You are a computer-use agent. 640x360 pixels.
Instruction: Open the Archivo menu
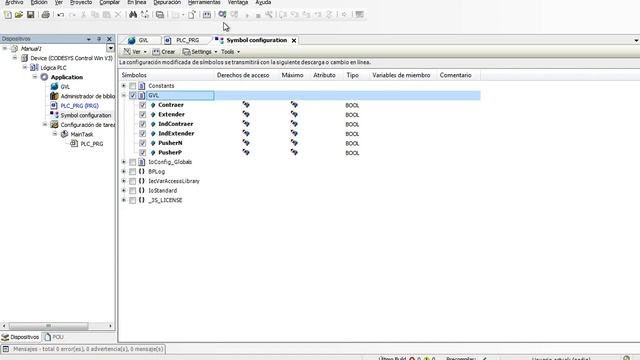pos(14,2)
